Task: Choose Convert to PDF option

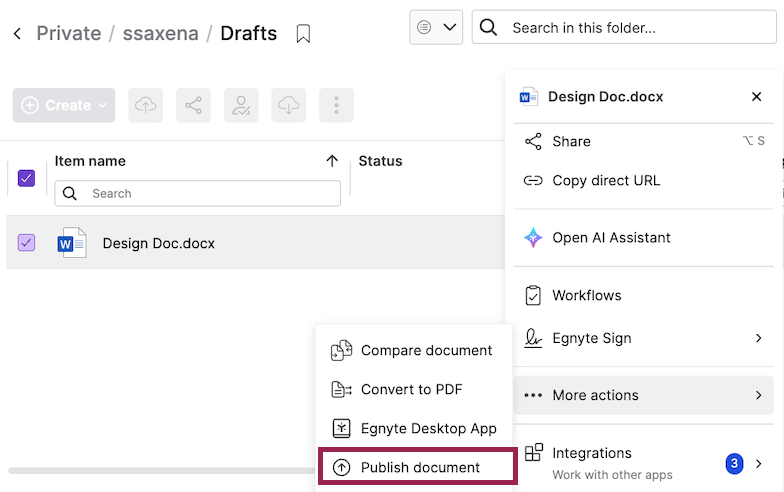Action: pyautogui.click(x=411, y=389)
